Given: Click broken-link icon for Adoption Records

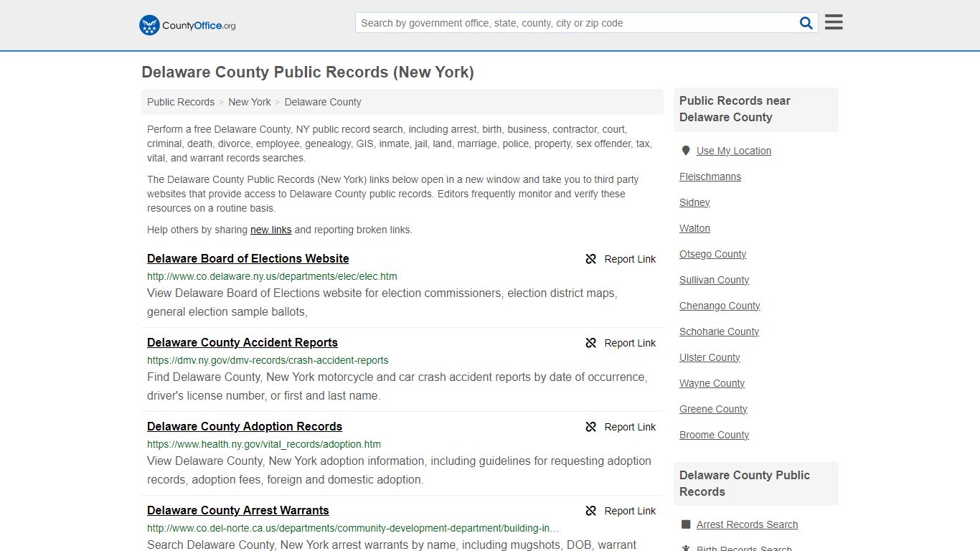Looking at the screenshot, I should 591,427.
